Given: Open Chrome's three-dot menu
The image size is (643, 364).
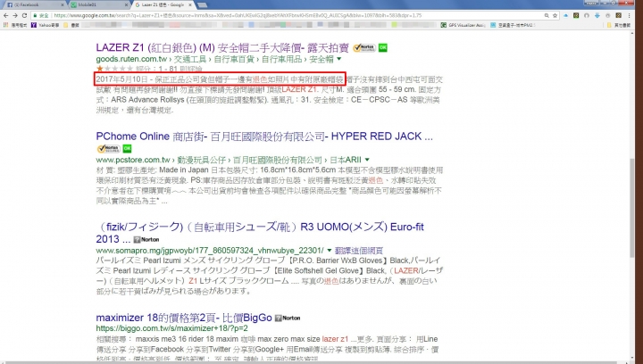Looking at the screenshot, I should pyautogui.click(x=630, y=15).
